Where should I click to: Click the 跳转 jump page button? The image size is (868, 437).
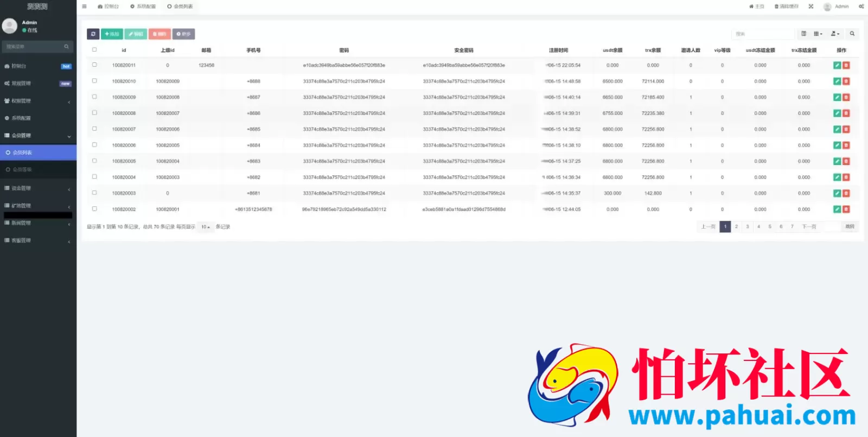point(850,227)
